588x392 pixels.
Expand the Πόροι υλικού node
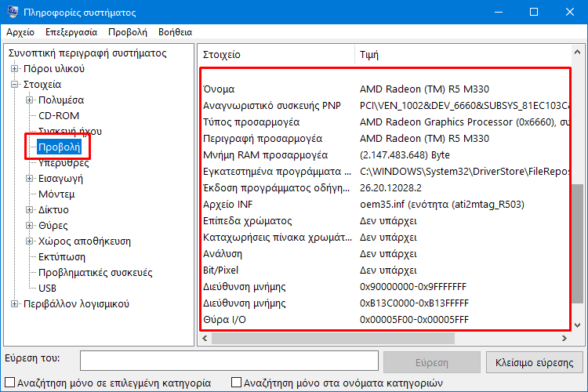coord(14,69)
